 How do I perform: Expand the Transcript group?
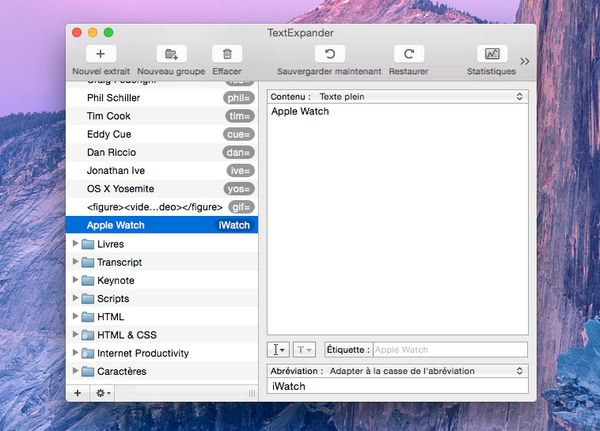click(75, 261)
